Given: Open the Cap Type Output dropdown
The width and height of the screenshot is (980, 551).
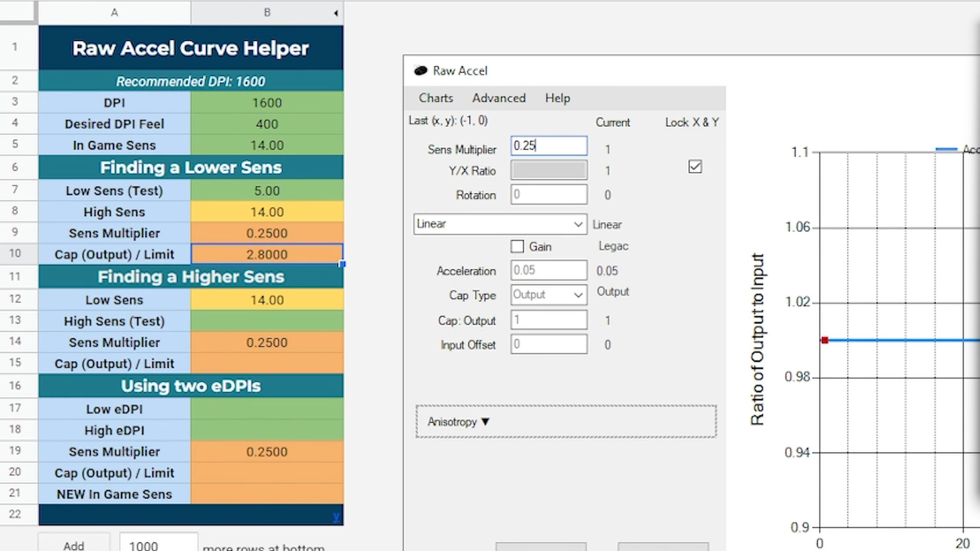Looking at the screenshot, I should (x=548, y=295).
